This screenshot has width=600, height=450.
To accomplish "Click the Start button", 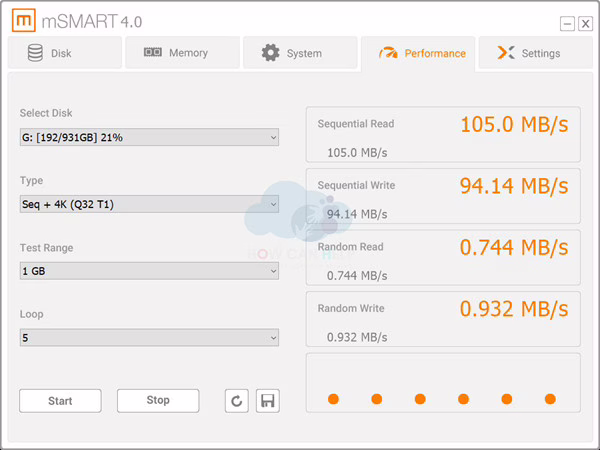I will pos(60,401).
